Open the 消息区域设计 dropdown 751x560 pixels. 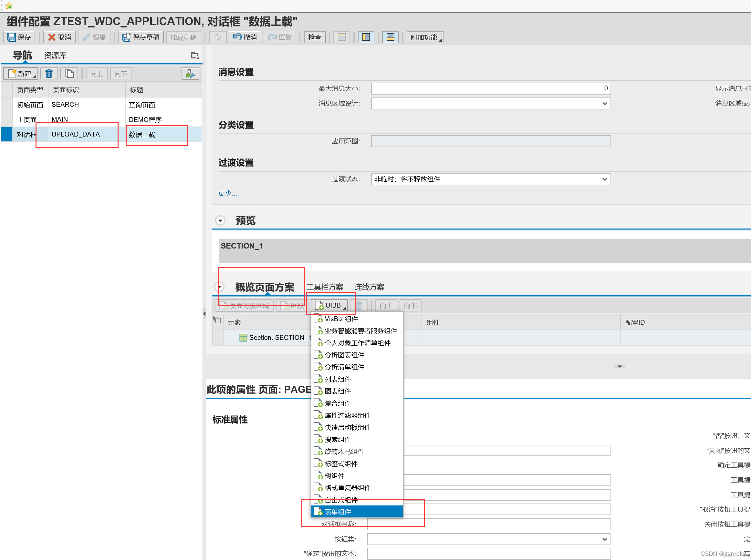(604, 104)
